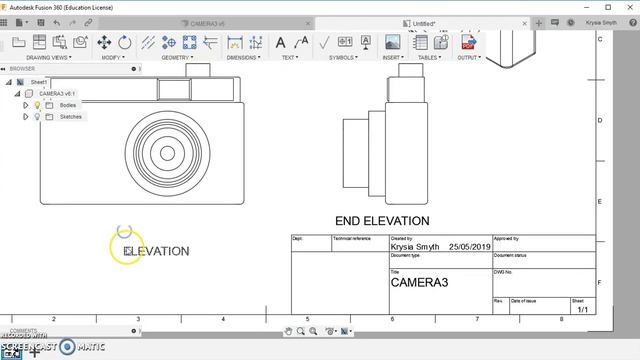Collapse the Sheet1 tree node
This screenshot has height=360, width=640.
[x=9, y=82]
